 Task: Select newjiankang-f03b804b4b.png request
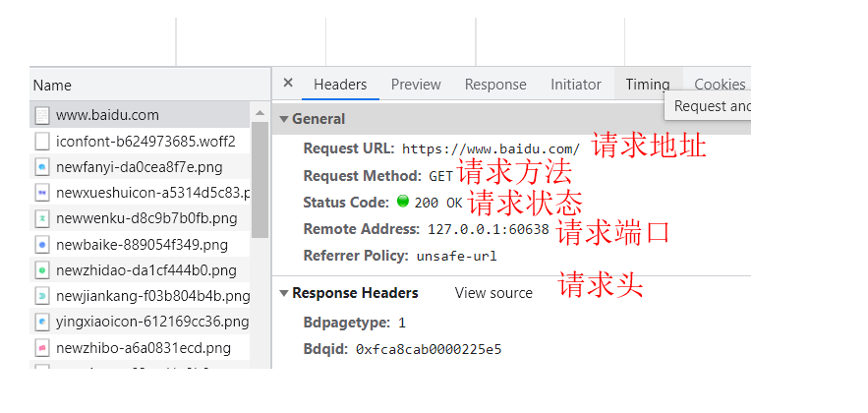point(140,296)
